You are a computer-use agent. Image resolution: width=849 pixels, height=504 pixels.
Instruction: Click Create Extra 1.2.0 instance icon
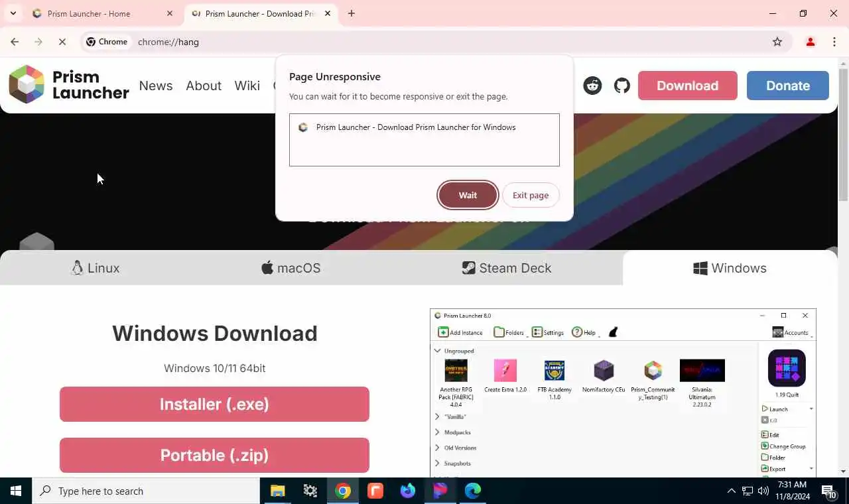pos(505,371)
